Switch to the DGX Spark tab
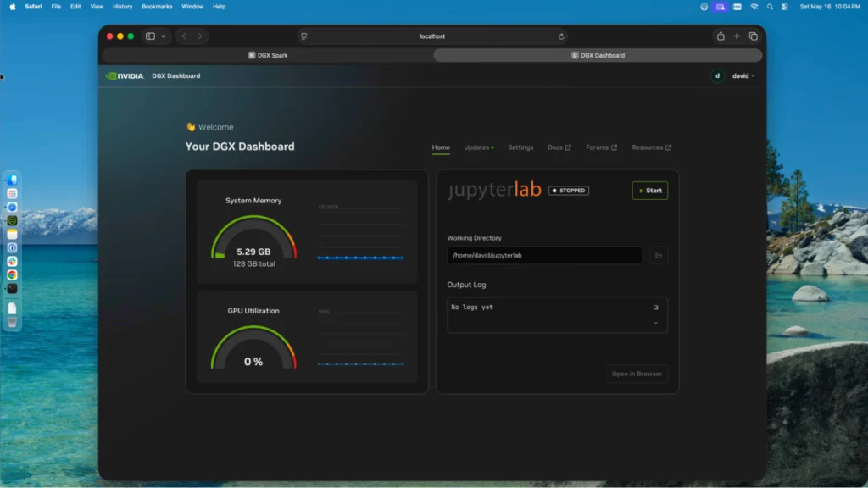868x488 pixels. [267, 55]
